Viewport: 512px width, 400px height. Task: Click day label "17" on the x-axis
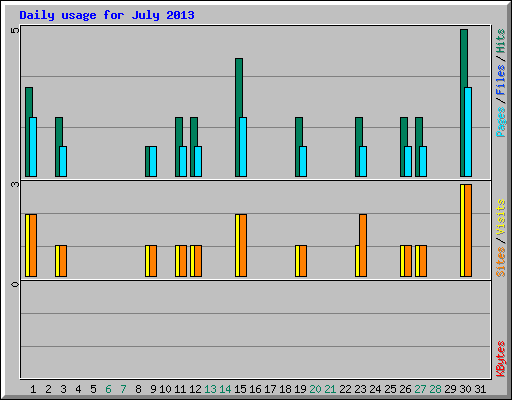pos(270,389)
